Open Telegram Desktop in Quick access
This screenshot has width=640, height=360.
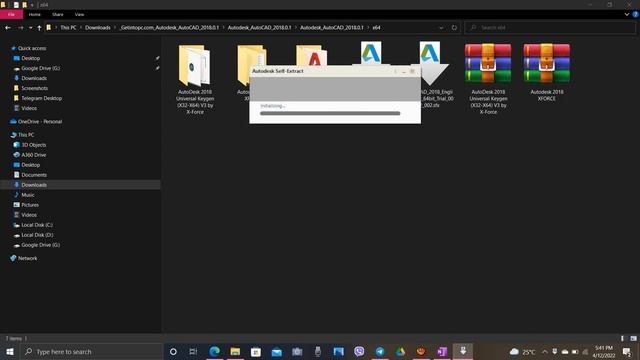click(41, 98)
